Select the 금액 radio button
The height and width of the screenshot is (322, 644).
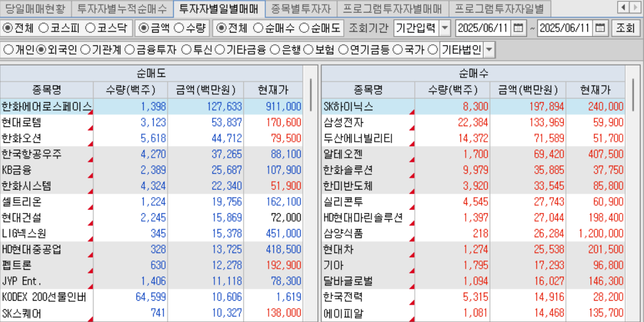tap(144, 28)
